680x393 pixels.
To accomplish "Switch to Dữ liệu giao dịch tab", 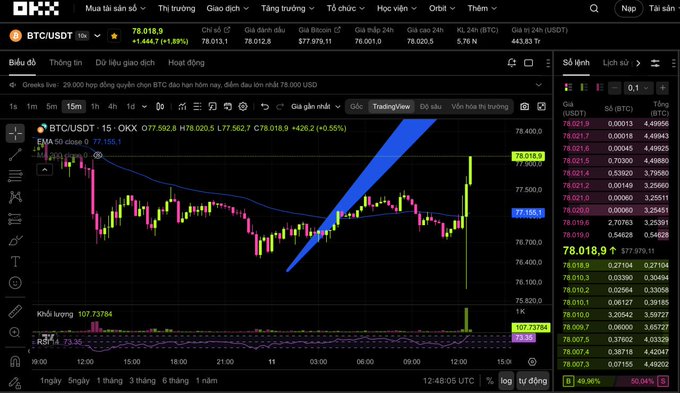I will coord(125,62).
